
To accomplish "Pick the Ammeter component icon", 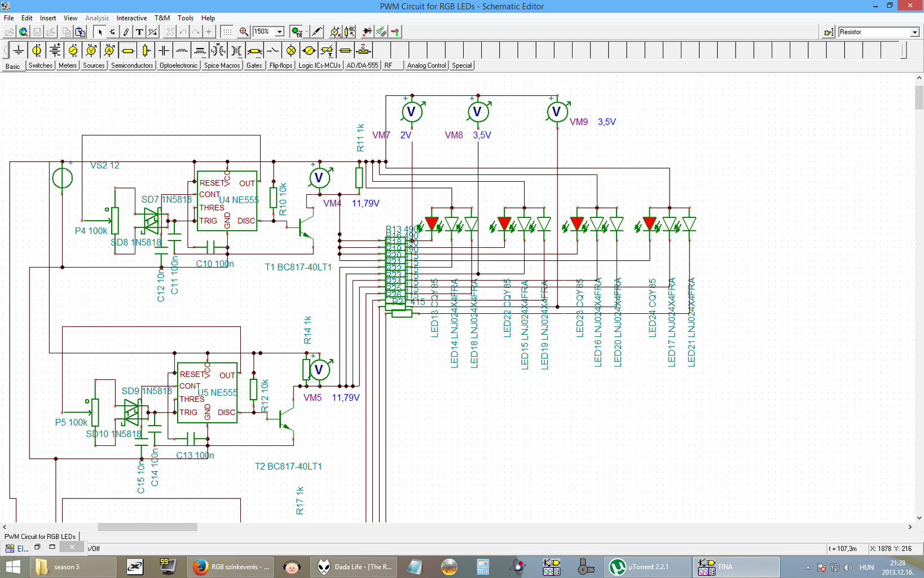I will [x=109, y=51].
